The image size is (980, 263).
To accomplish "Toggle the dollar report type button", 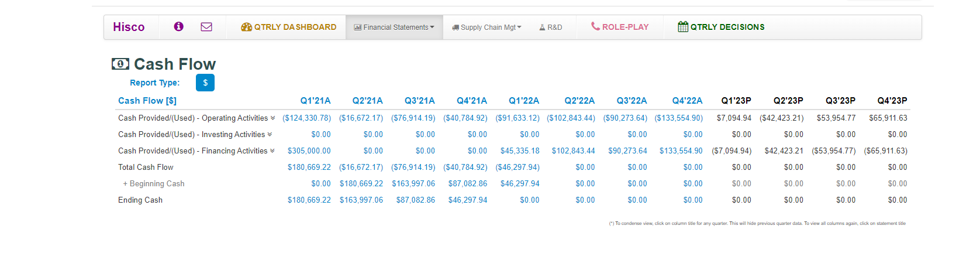I will [205, 83].
